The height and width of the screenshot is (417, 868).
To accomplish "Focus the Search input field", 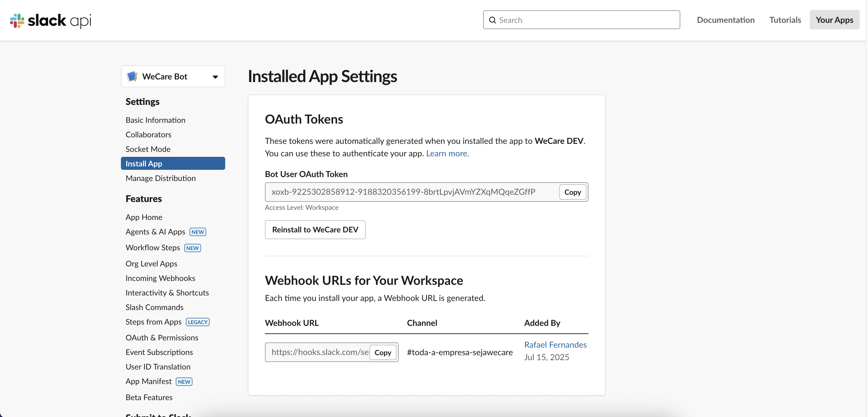I will [586, 20].
